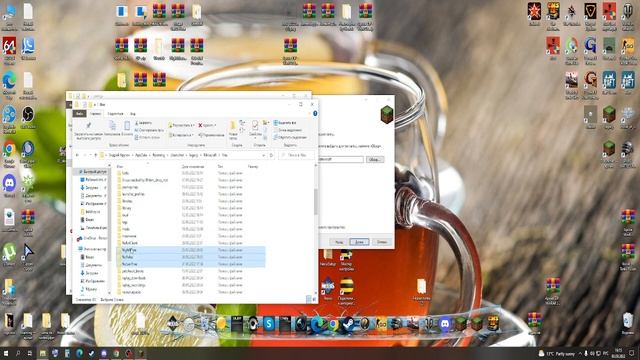Click the Back arrow in Explorer navigation
This screenshot has width=640, height=360.
click(x=77, y=155)
